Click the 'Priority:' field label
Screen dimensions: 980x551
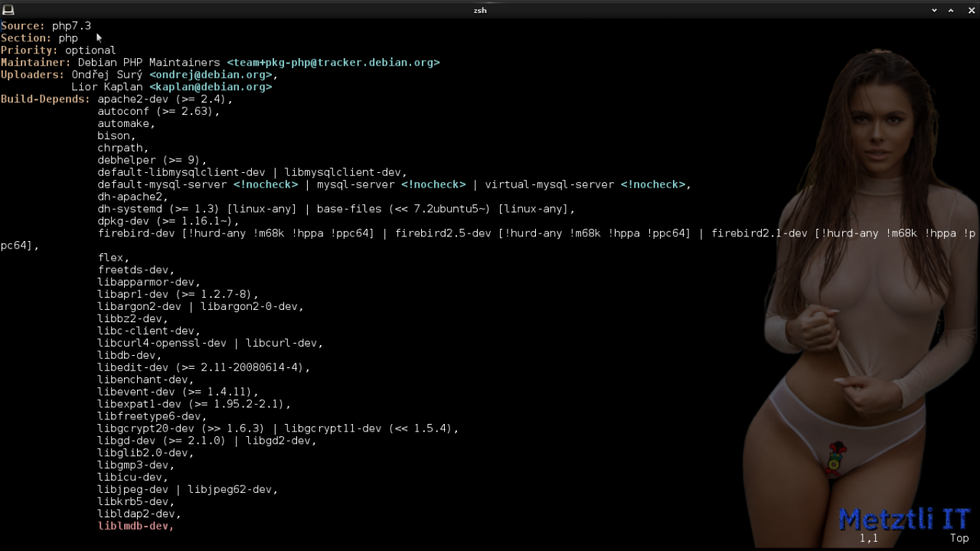(x=29, y=51)
